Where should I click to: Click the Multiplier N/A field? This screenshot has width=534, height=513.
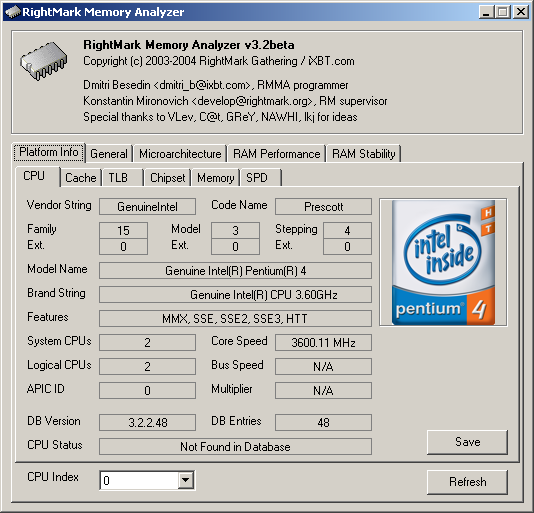(324, 390)
